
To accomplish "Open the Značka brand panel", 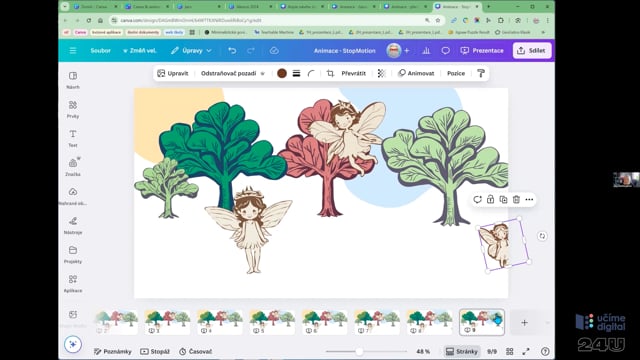I will click(73, 167).
